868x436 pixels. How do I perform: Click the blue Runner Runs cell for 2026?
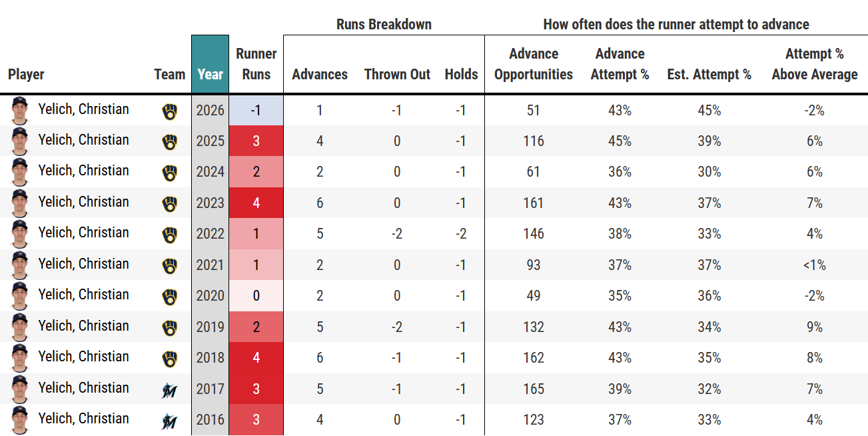256,110
